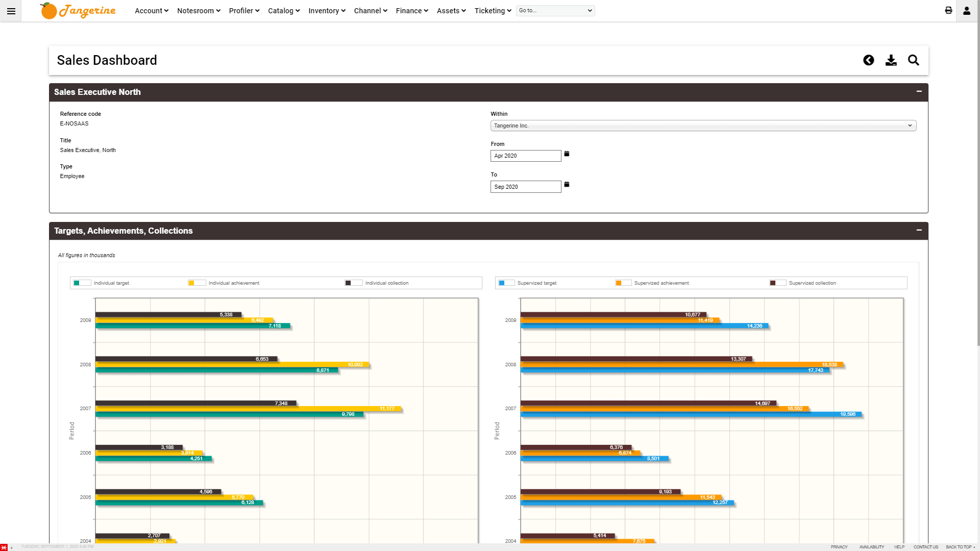Toggle Supervized target legend swatch
Screen dimensions: 980x551
506,283
